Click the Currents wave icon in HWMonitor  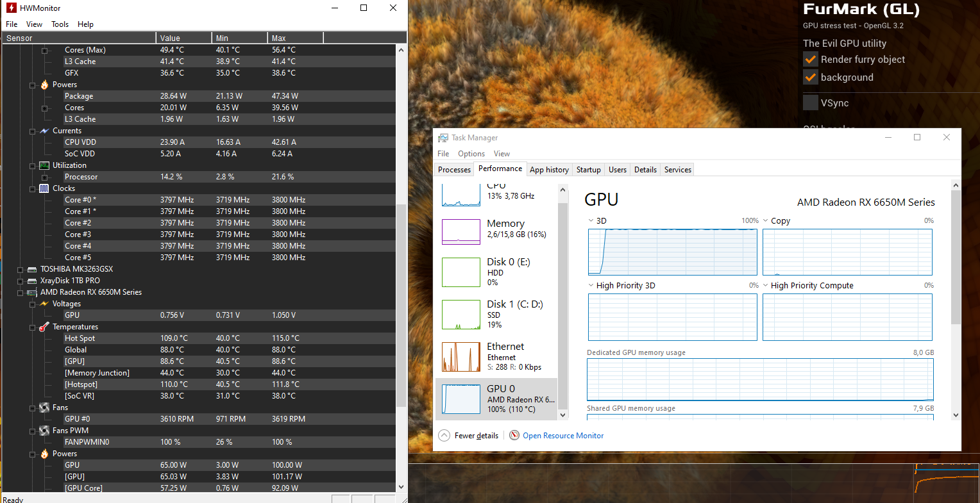pyautogui.click(x=44, y=131)
